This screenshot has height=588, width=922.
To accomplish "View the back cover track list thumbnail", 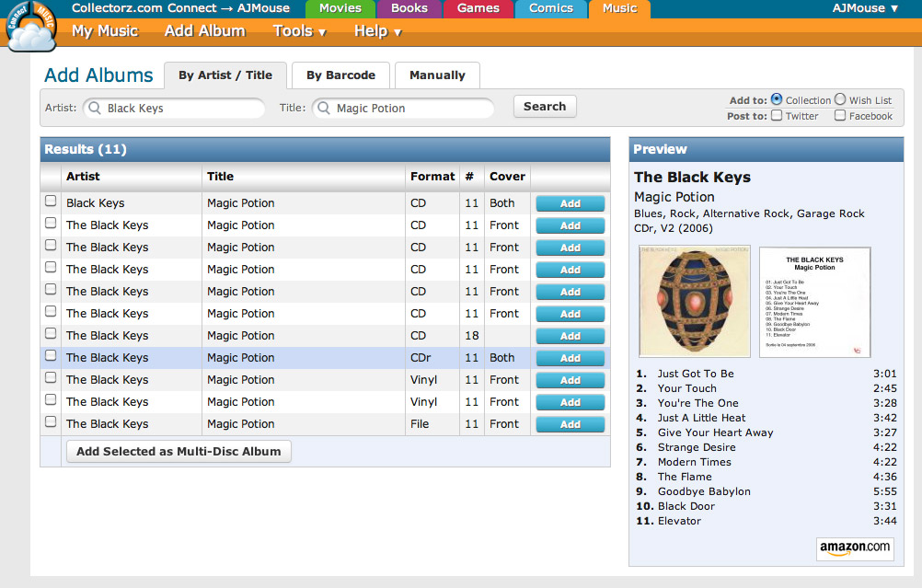I will (x=815, y=302).
